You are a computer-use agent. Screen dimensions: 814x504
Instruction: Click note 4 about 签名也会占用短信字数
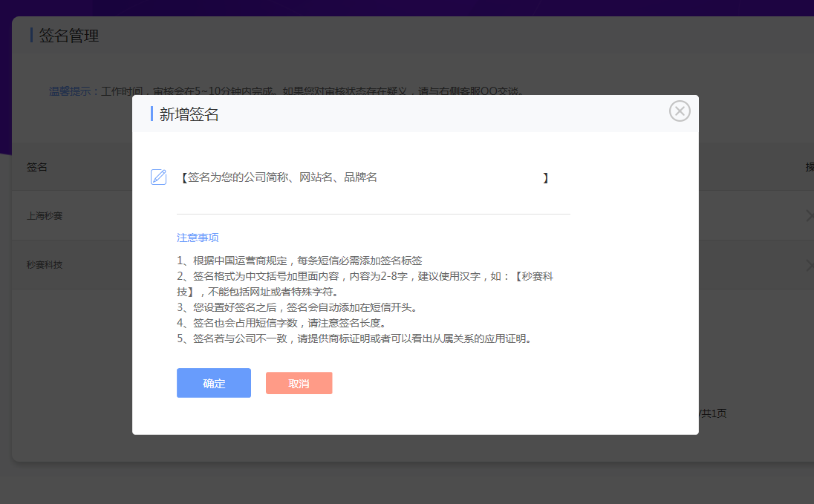pyautogui.click(x=282, y=323)
